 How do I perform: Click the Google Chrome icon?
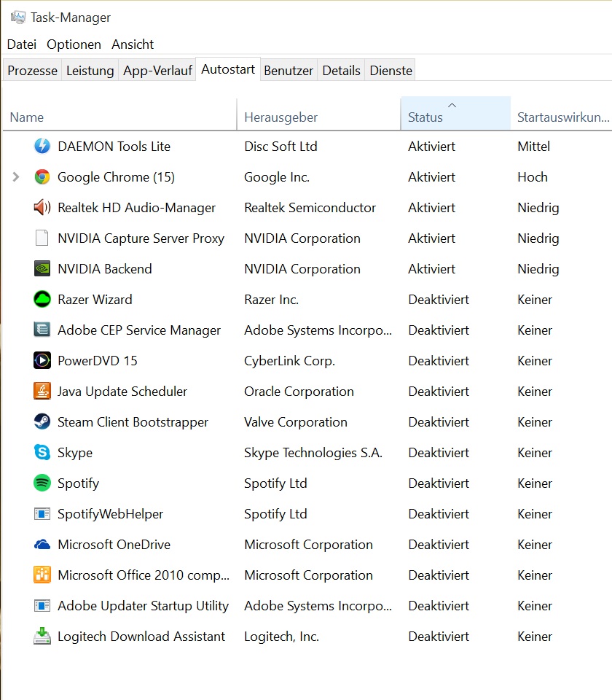(42, 176)
